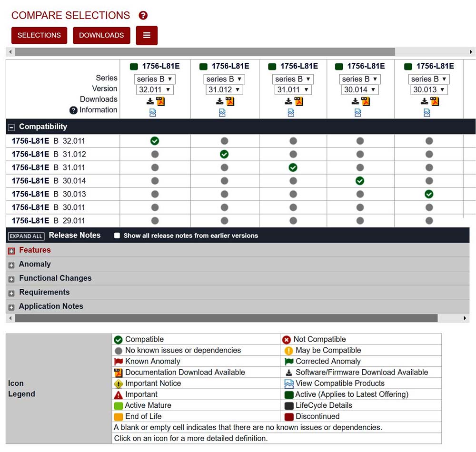This screenshot has width=476, height=452.
Task: Click green compatible checkmark in 30.013 row
Action: pyautogui.click(x=429, y=194)
